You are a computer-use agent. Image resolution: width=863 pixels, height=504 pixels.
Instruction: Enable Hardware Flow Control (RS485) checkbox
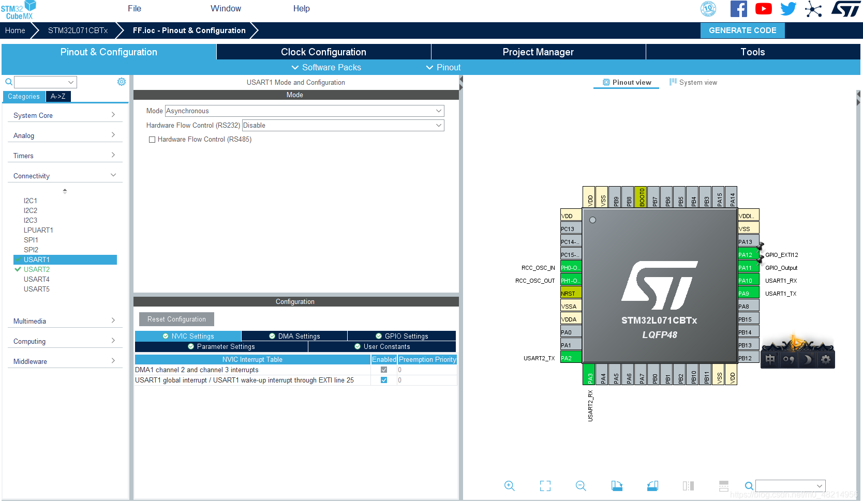[152, 140]
